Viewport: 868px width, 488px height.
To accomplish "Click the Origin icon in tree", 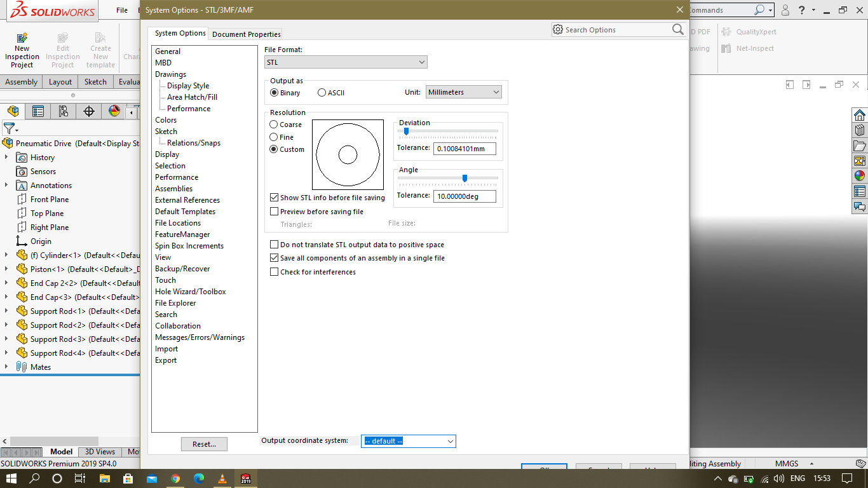I will point(21,241).
